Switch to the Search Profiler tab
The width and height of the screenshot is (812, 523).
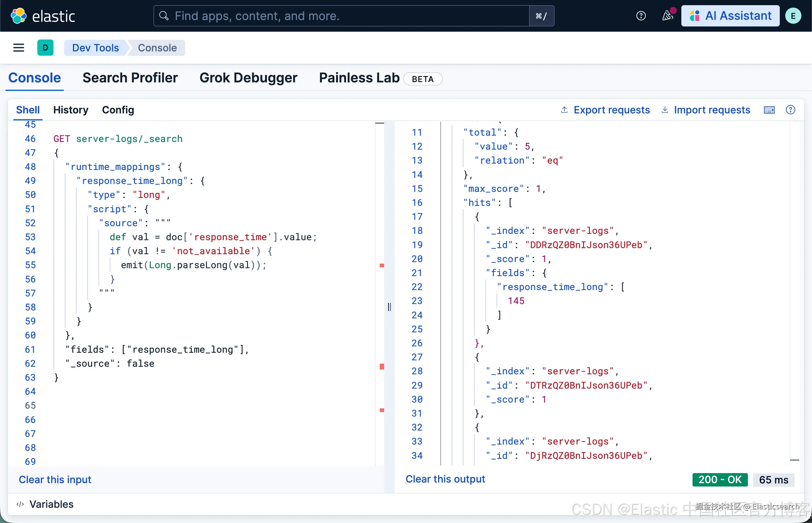pyautogui.click(x=130, y=78)
